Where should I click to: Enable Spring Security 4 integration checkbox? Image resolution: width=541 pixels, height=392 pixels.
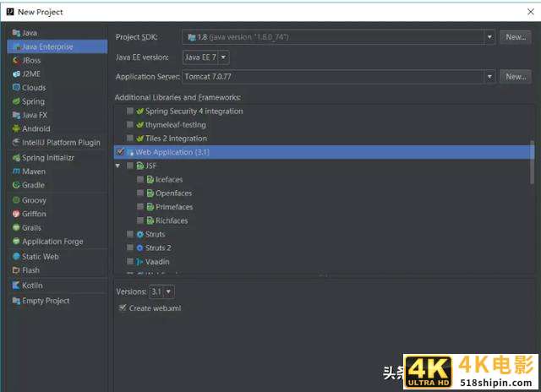pyautogui.click(x=129, y=111)
